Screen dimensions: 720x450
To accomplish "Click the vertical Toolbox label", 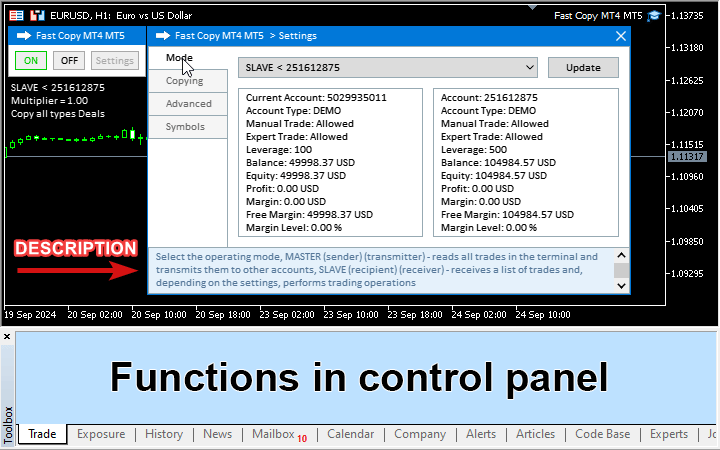I will tap(8, 424).
